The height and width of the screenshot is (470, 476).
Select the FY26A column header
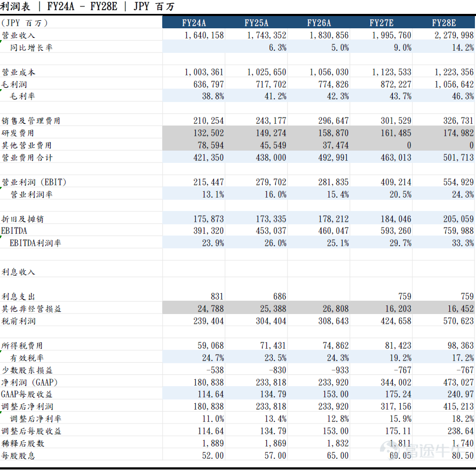coord(319,23)
